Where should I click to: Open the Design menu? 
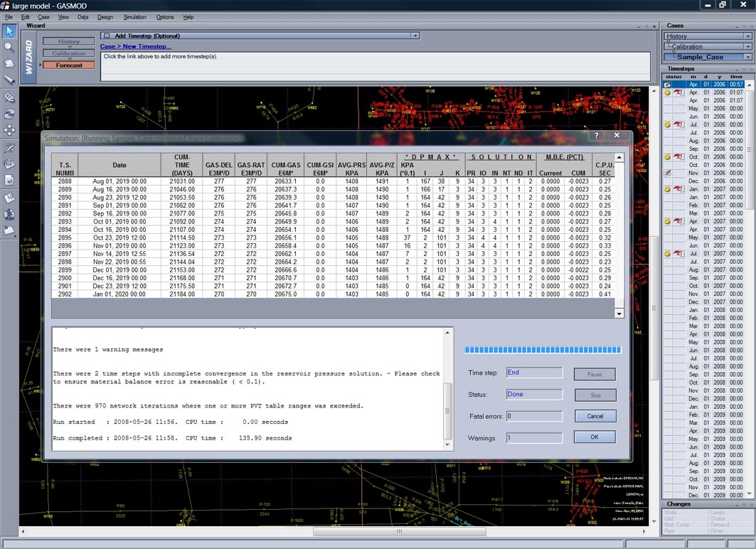tap(105, 17)
